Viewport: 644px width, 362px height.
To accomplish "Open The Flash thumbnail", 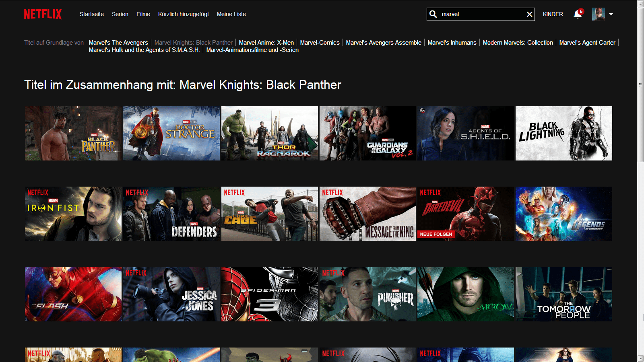I will click(73, 294).
